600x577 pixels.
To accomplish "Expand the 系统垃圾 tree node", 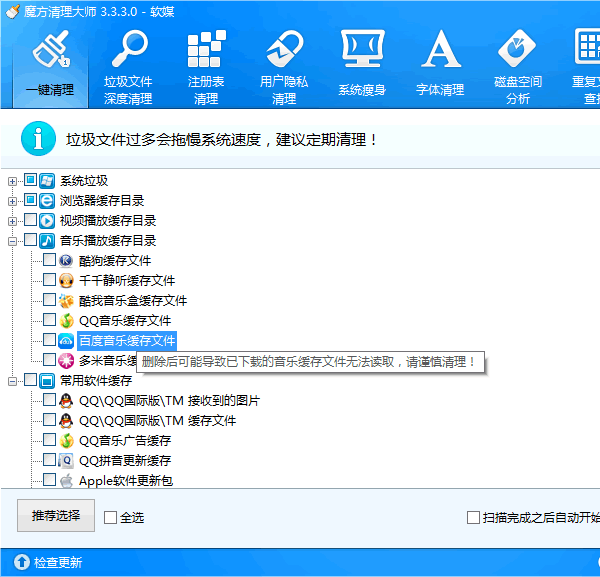I will coord(13,180).
